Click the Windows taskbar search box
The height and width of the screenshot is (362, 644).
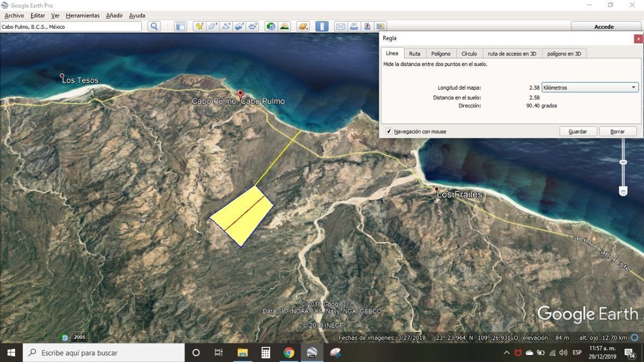[104, 352]
